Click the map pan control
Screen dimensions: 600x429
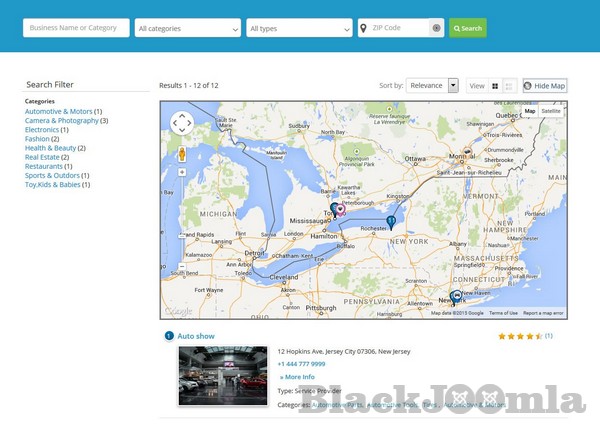(x=182, y=123)
